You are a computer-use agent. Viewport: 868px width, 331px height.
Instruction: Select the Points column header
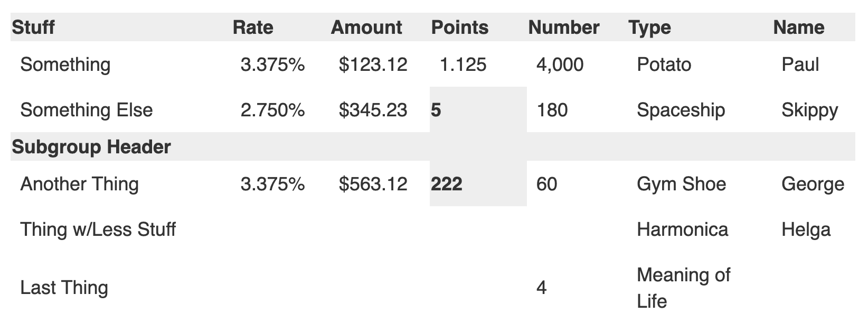point(459,27)
